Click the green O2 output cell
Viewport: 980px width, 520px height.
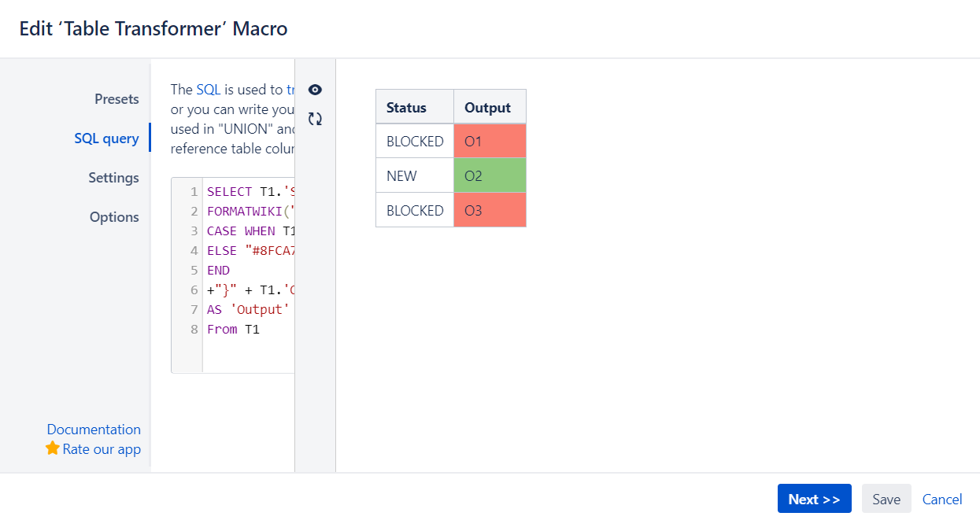490,176
